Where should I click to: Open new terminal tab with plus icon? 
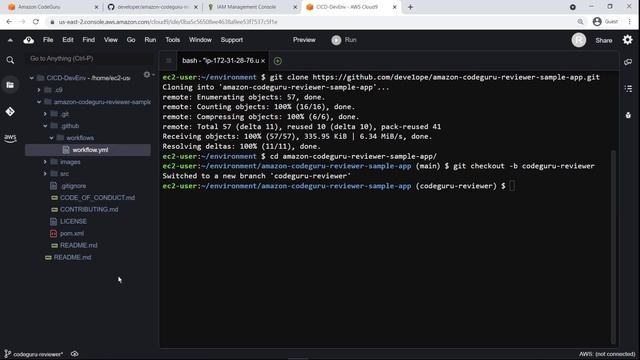pos(278,61)
